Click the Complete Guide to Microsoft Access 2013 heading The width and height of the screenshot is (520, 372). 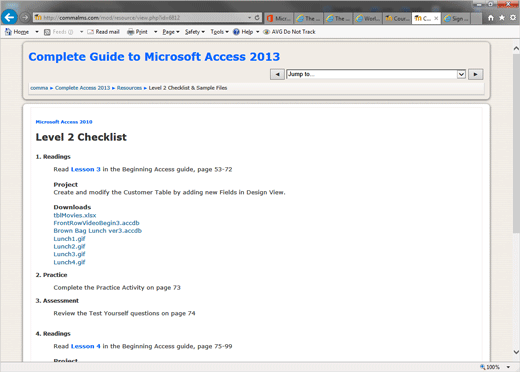click(154, 57)
